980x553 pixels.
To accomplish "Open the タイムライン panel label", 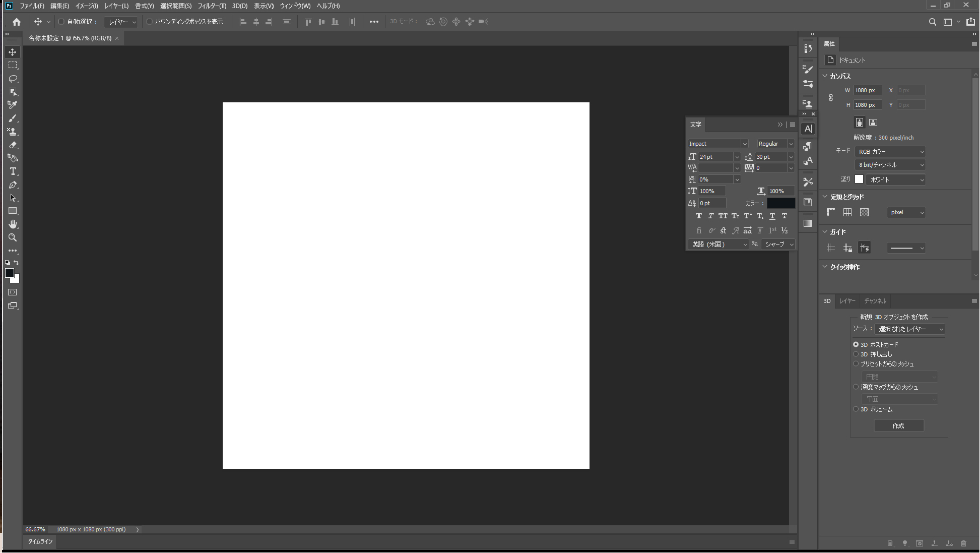I will pyautogui.click(x=40, y=542).
